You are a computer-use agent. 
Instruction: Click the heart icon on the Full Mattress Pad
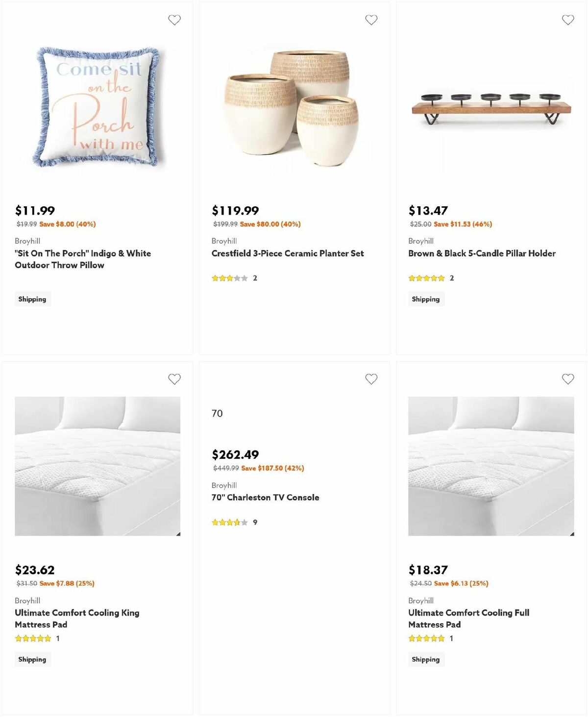pyautogui.click(x=568, y=378)
